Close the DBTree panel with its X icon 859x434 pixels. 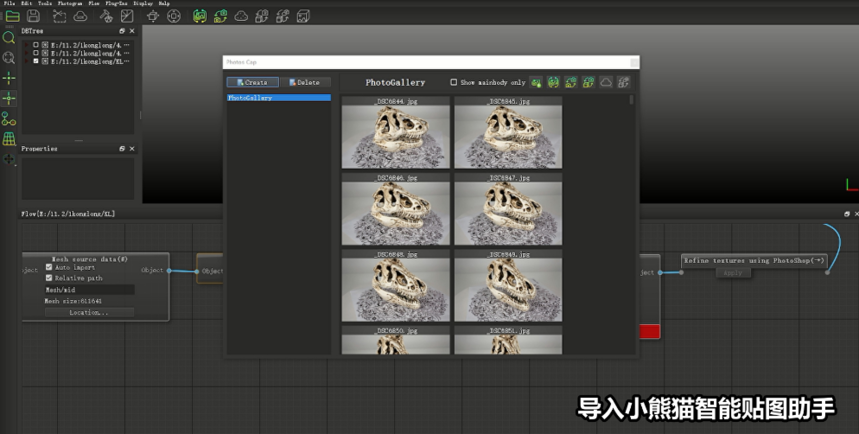[x=131, y=31]
